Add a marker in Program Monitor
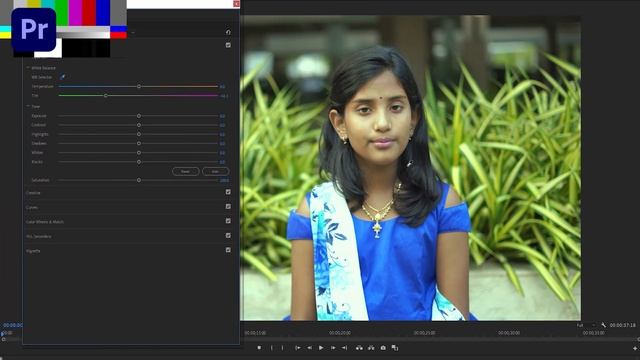Screen dimensions: 640x360 click(259, 348)
